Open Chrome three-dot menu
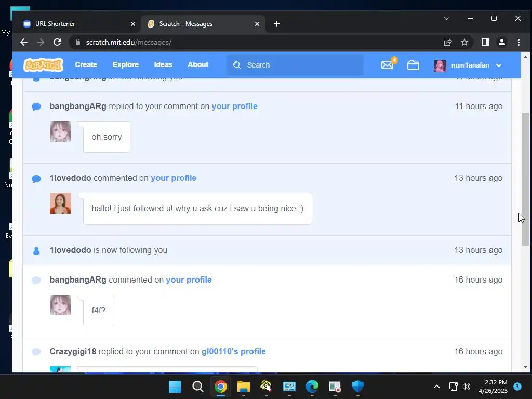The height and width of the screenshot is (399, 532). (518, 42)
